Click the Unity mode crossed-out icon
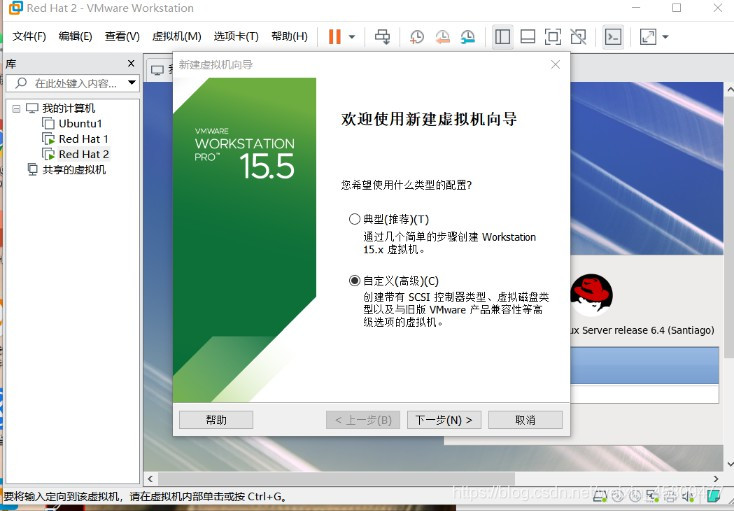734x511 pixels. click(578, 36)
